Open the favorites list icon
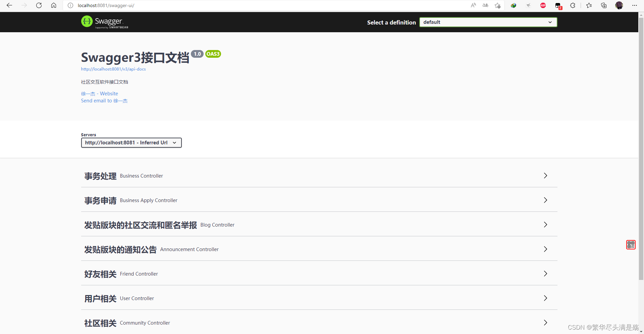The height and width of the screenshot is (334, 644). click(589, 5)
